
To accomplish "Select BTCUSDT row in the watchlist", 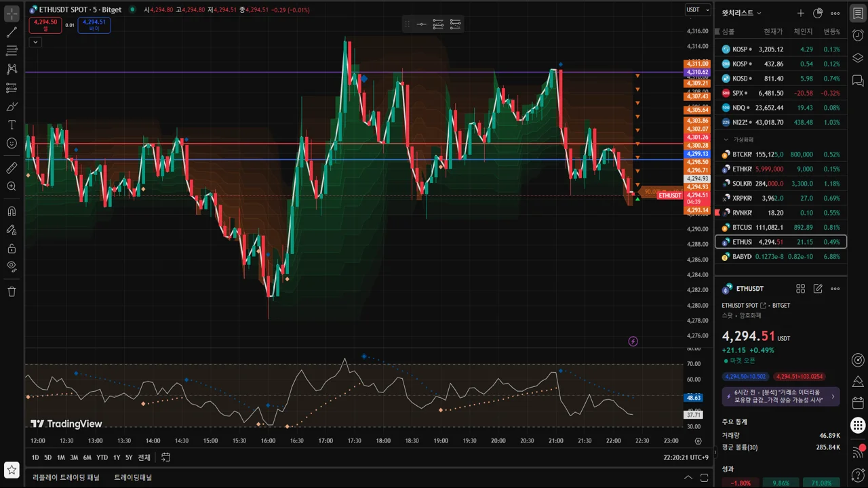I will click(x=781, y=227).
